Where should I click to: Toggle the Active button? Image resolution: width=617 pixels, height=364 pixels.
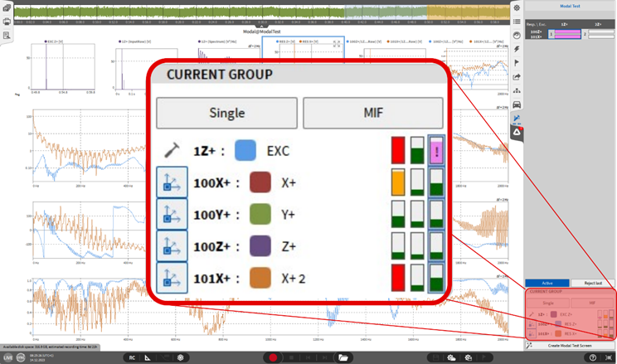(x=546, y=284)
